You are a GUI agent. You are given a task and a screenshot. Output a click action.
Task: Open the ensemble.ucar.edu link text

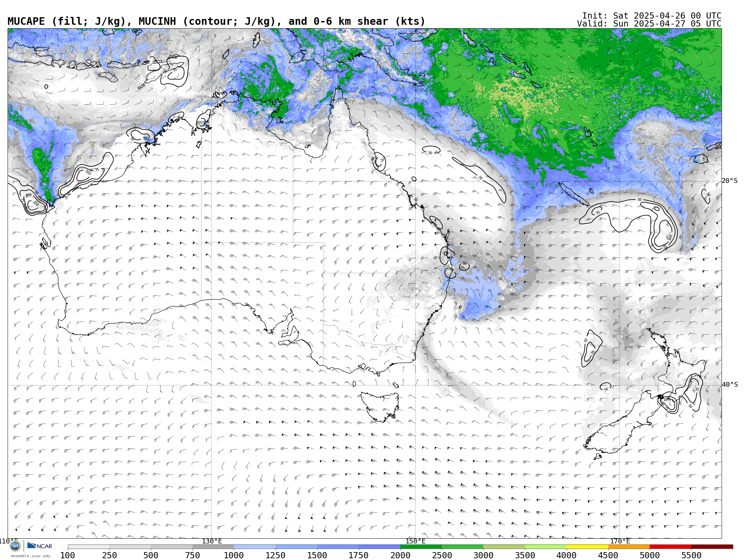(30, 556)
